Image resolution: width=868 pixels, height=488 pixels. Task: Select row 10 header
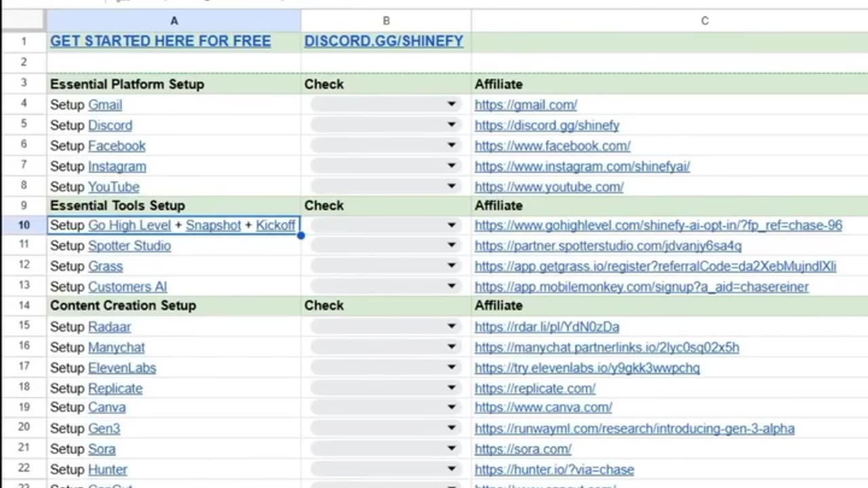click(24, 225)
